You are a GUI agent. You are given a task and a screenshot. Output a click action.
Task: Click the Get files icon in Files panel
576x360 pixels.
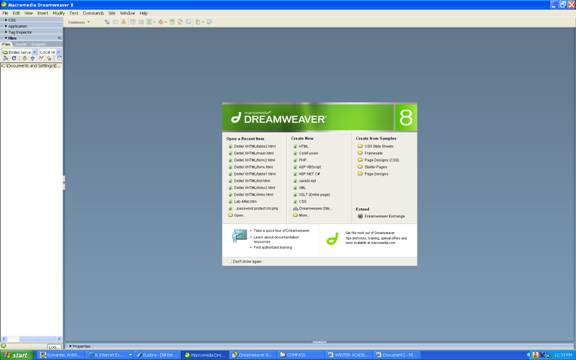point(25,58)
